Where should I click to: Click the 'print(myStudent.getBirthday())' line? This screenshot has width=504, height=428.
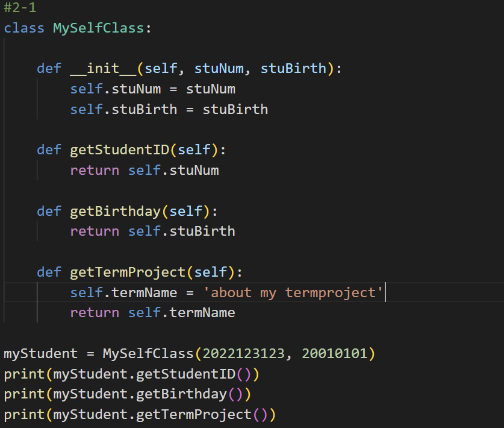pos(127,394)
